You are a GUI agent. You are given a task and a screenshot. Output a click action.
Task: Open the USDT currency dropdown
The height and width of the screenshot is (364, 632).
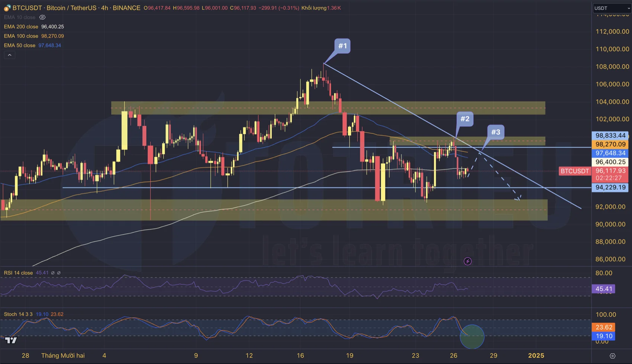point(612,8)
